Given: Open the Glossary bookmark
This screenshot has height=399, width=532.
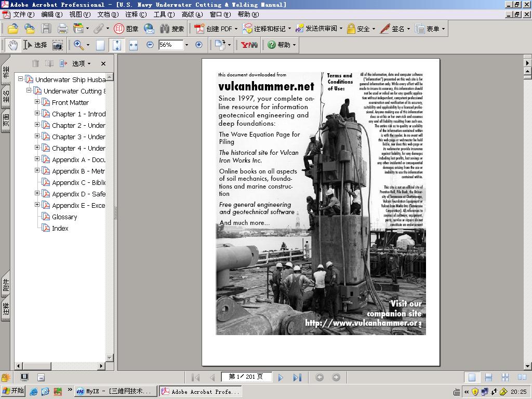Looking at the screenshot, I should [x=64, y=217].
